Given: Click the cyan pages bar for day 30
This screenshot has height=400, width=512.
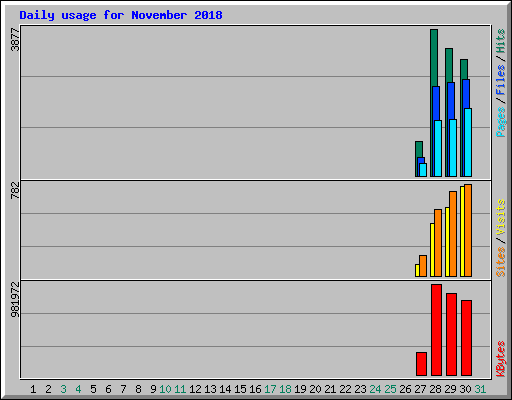Looking at the screenshot, I should coord(468,142).
